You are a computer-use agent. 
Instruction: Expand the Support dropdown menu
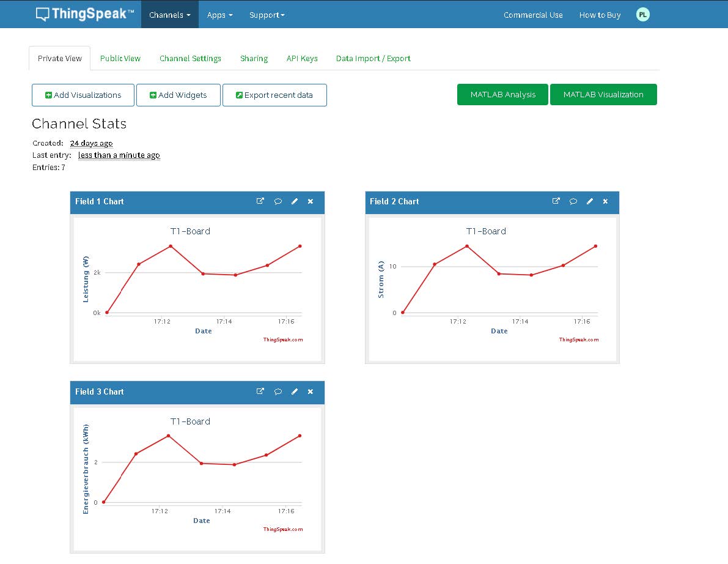267,15
